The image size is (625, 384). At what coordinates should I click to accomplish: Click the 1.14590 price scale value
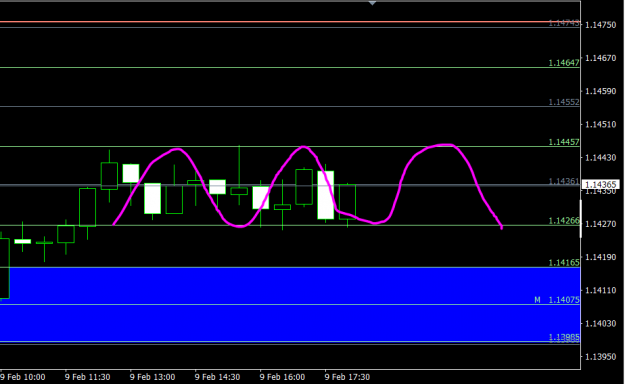[x=601, y=91]
